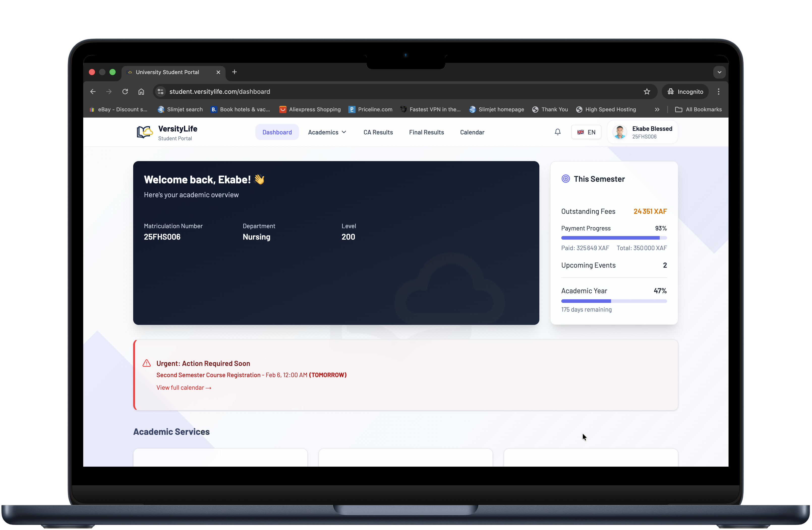Open the View full calendar link
Viewport: 812px width, 530px height.
pyautogui.click(x=184, y=388)
